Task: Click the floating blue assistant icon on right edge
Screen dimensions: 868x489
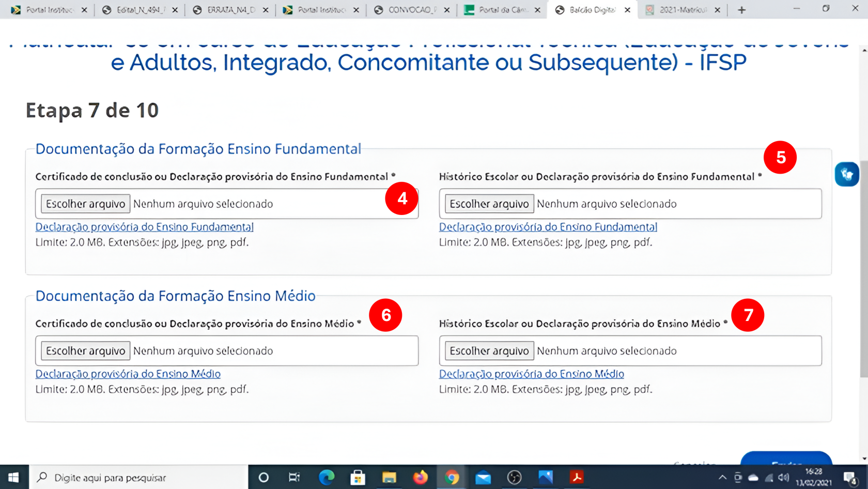Action: (x=847, y=174)
